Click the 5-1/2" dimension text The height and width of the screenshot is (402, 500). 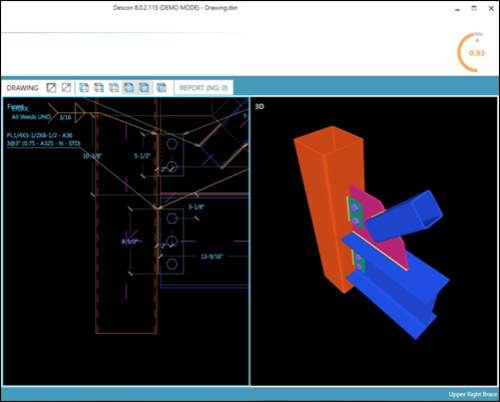pyautogui.click(x=142, y=156)
